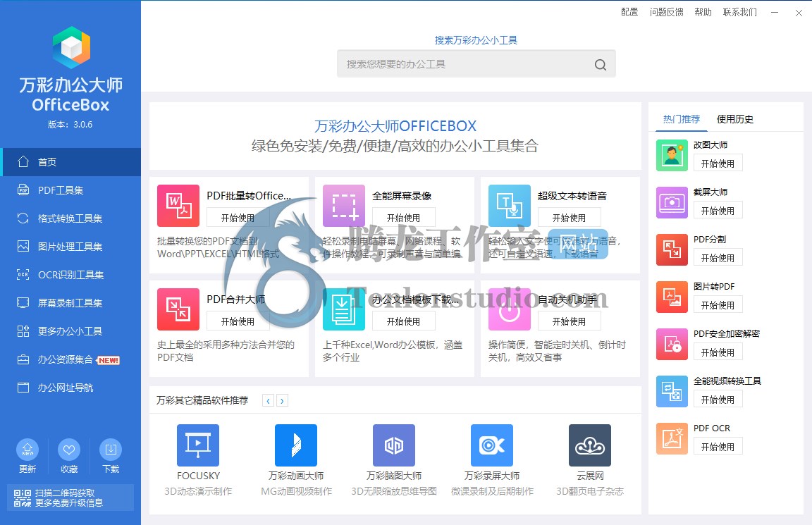Click the 图片转PDF icon
The image size is (812, 525).
click(x=672, y=297)
